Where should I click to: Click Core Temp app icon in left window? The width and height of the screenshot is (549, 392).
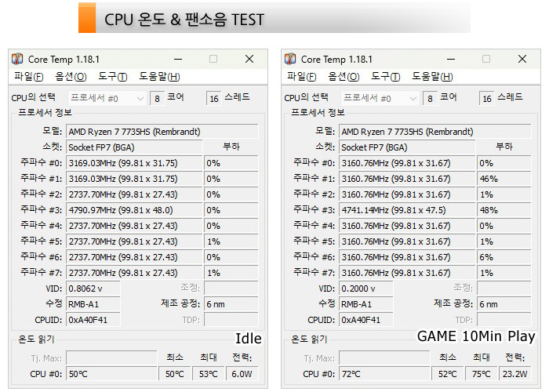(x=17, y=59)
